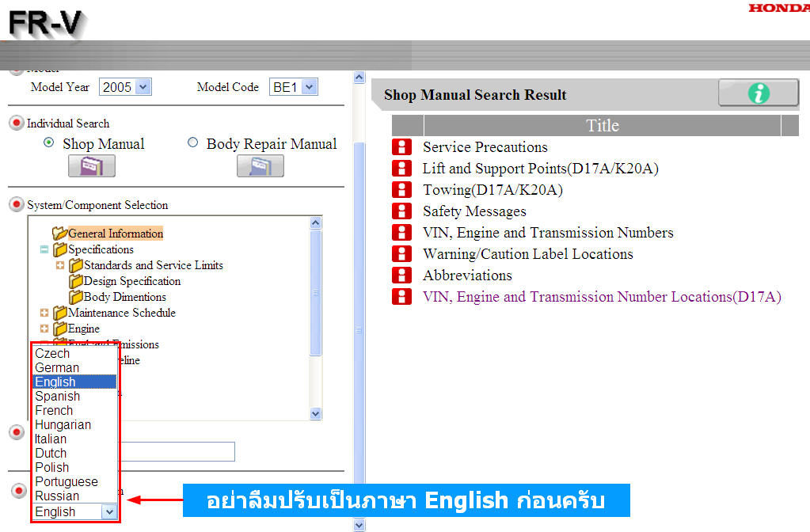The image size is (810, 532).
Task: Open the Model Code BE1 dropdown
Action: [x=294, y=87]
